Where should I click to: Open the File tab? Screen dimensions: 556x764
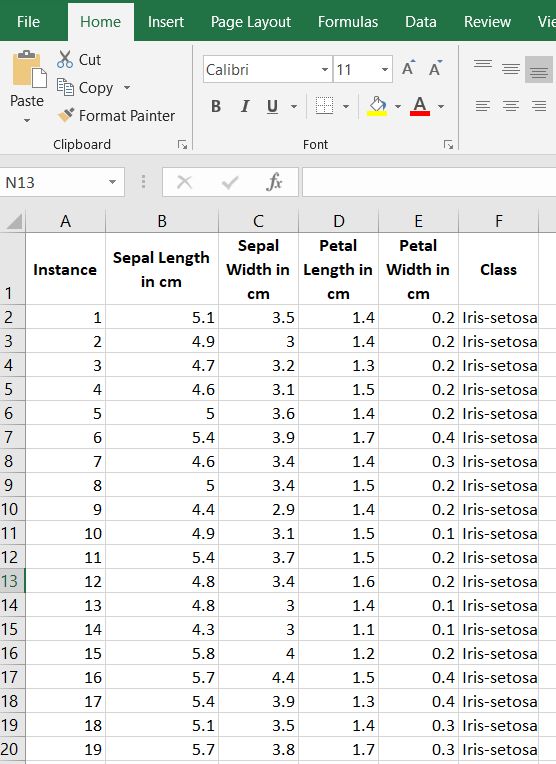(28, 22)
